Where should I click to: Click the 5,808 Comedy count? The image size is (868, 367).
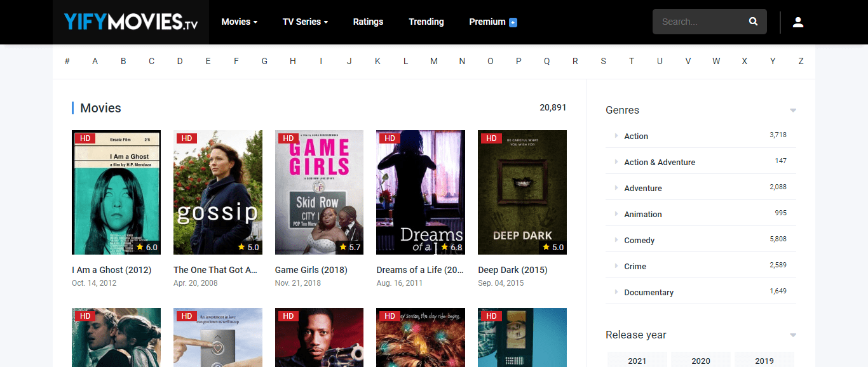778,239
